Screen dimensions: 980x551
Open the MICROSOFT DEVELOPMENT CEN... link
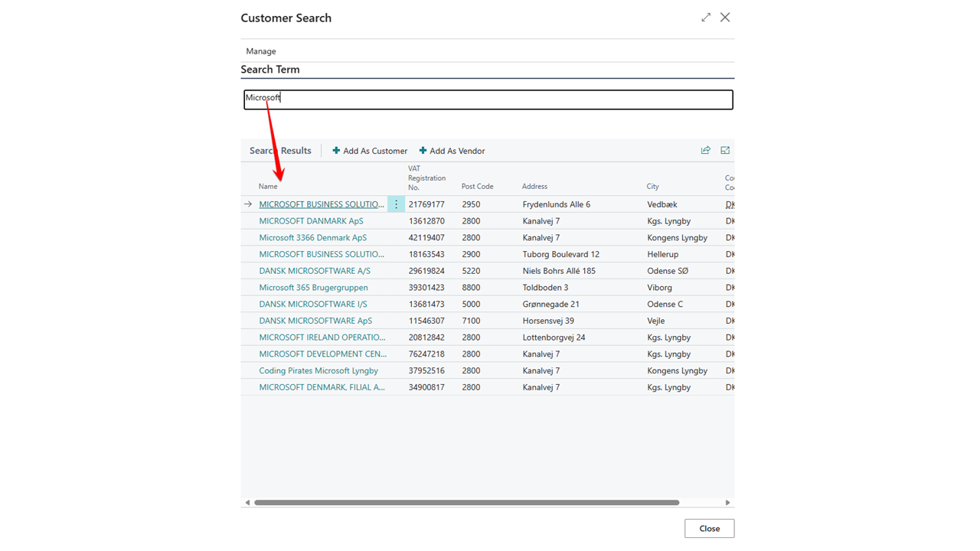(323, 354)
